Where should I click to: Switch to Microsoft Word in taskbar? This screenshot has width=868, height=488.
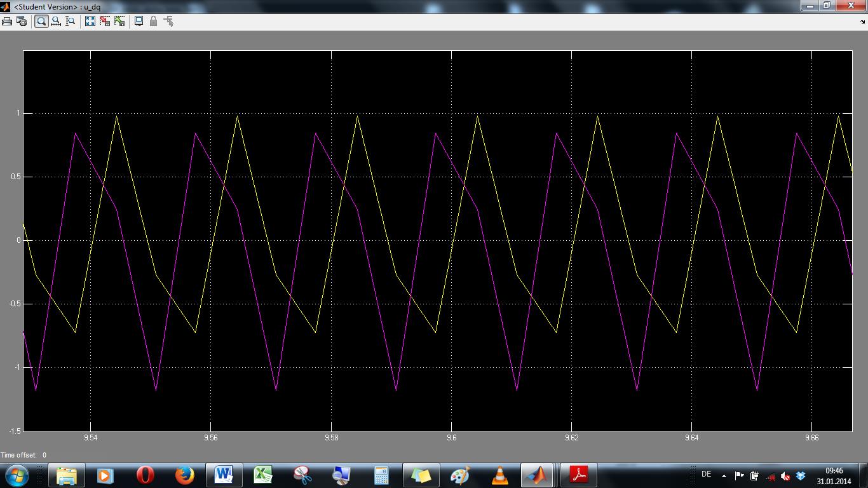click(x=224, y=475)
